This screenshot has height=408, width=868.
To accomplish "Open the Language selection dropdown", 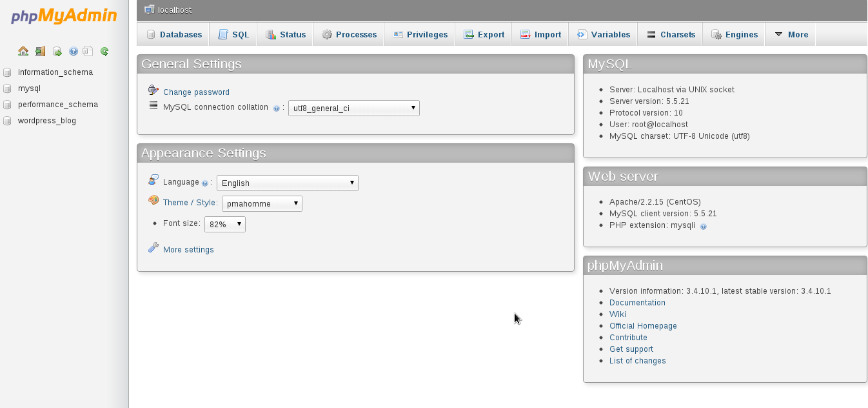I will point(287,183).
